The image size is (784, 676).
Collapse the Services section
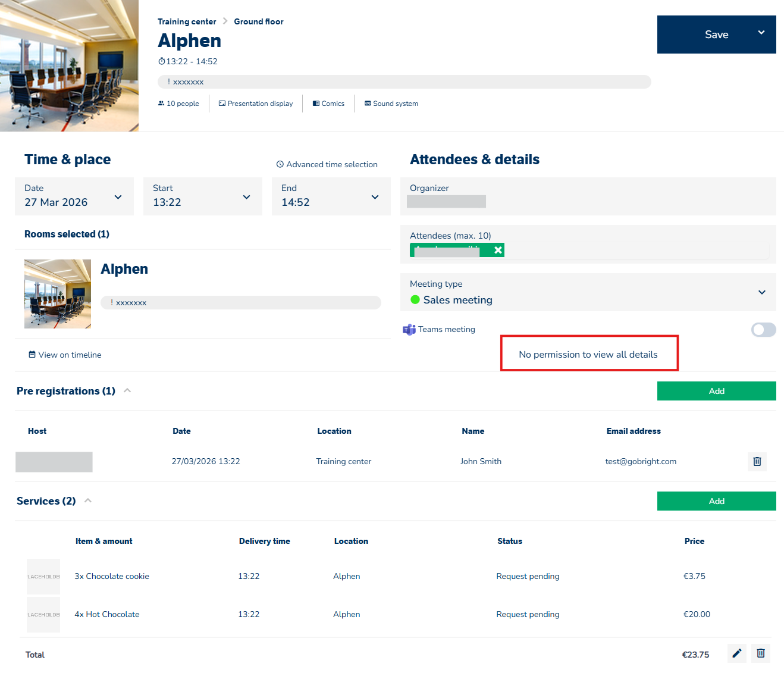pyautogui.click(x=88, y=501)
